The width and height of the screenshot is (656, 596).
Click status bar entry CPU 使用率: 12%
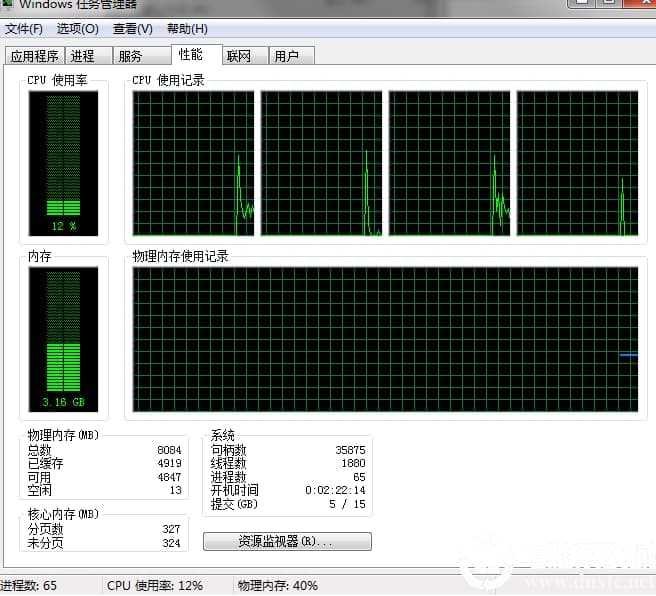pyautogui.click(x=155, y=586)
